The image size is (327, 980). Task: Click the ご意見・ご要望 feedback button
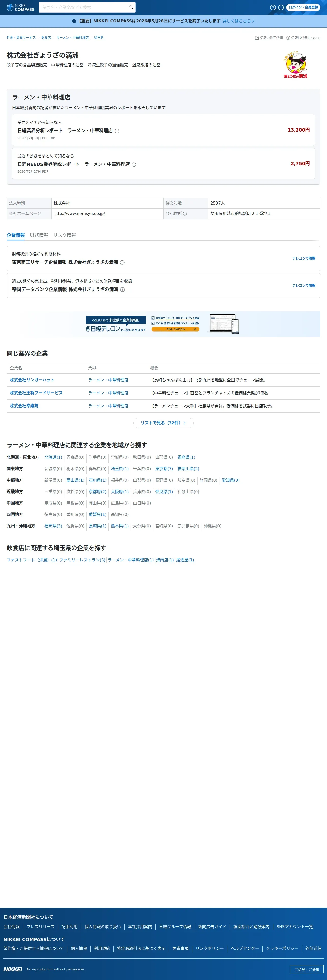(x=306, y=969)
